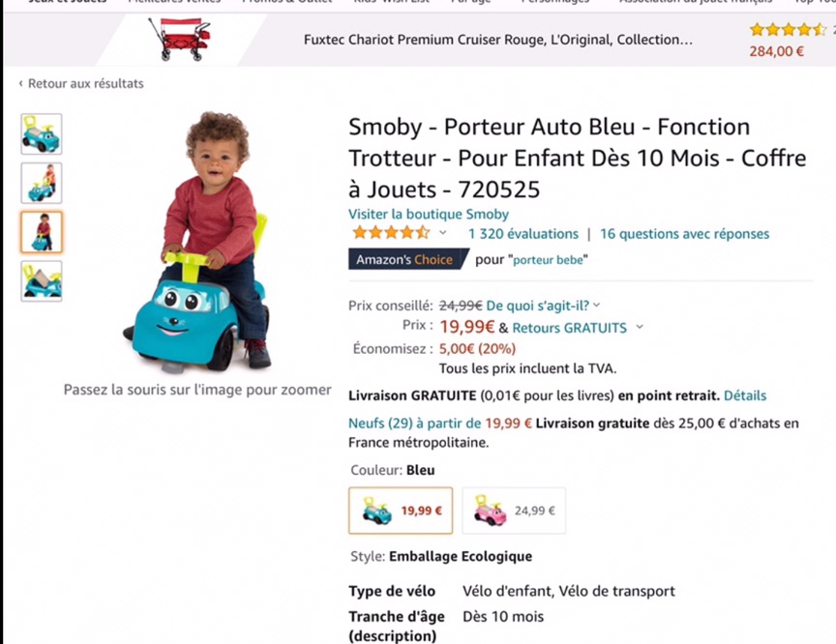
Task: Expand the "De quoi s'agit-il?" explanation
Action: (543, 306)
